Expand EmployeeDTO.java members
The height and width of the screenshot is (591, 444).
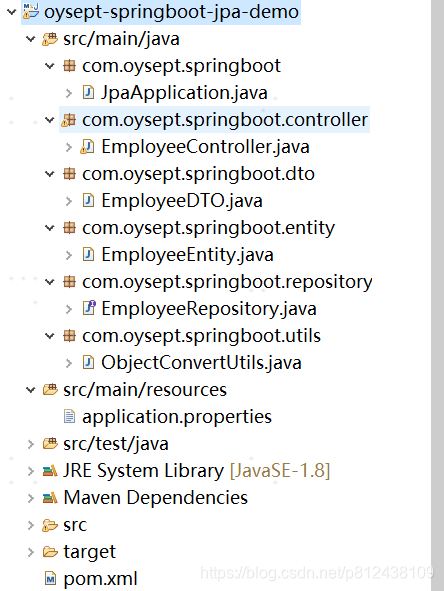pyautogui.click(x=69, y=201)
